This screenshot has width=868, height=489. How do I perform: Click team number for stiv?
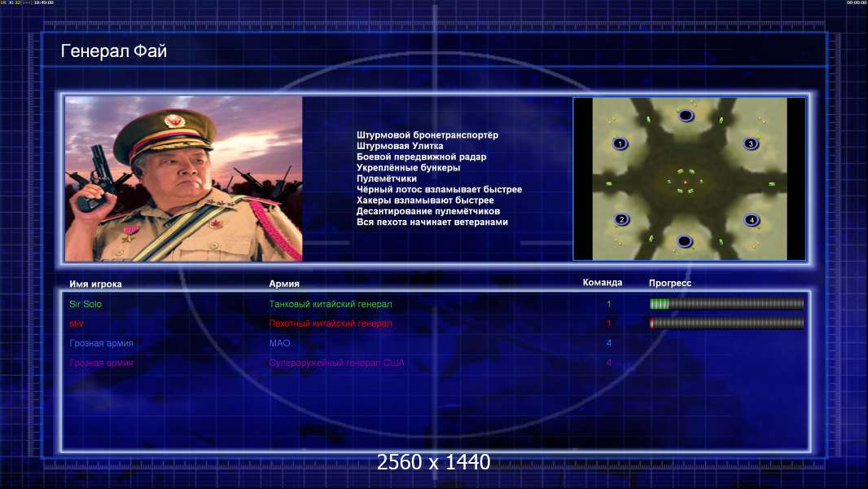(609, 324)
